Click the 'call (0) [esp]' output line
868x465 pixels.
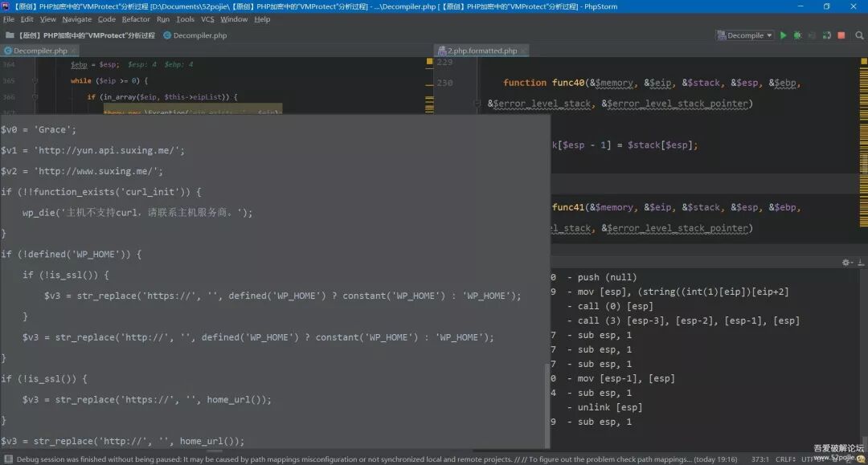tap(616, 306)
